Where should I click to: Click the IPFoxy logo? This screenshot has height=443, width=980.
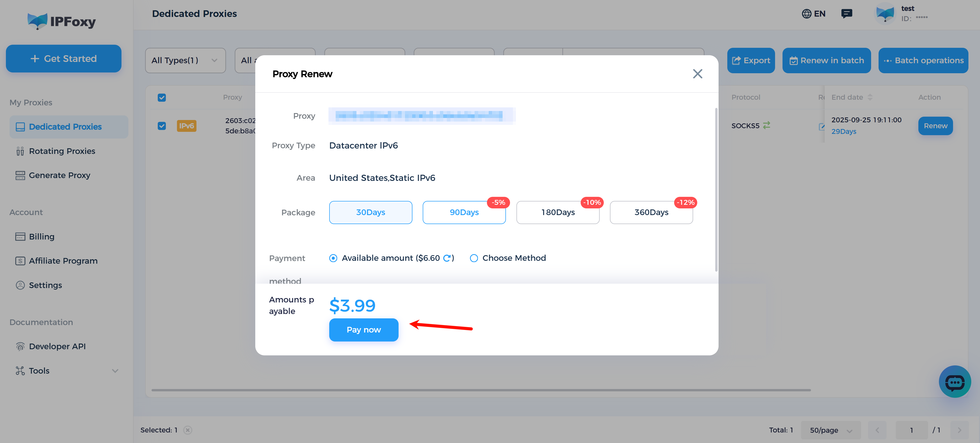(62, 21)
